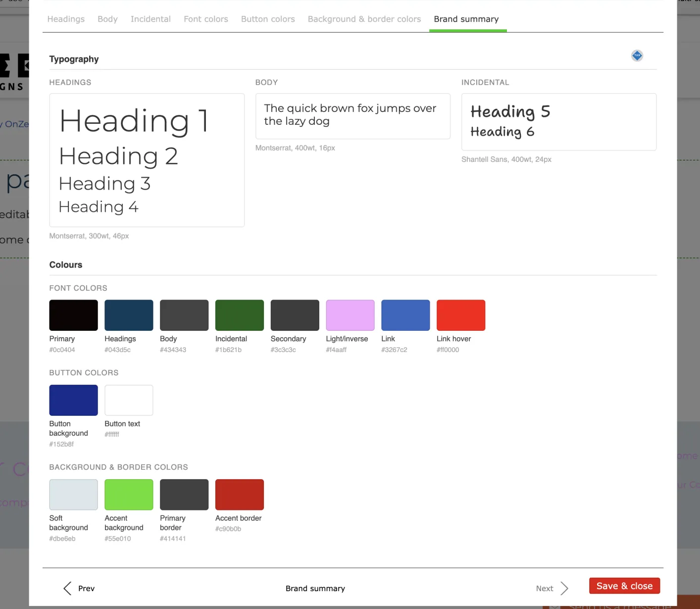The width and height of the screenshot is (700, 609).
Task: Click the Next right chevron arrow
Action: (x=564, y=588)
